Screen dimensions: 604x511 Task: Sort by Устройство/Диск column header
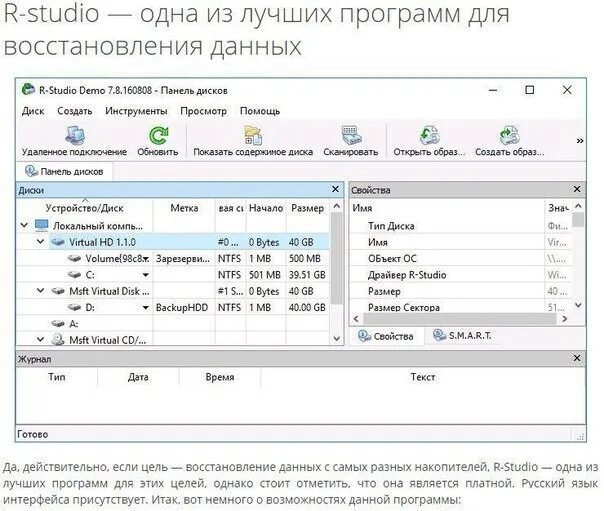coord(84,208)
